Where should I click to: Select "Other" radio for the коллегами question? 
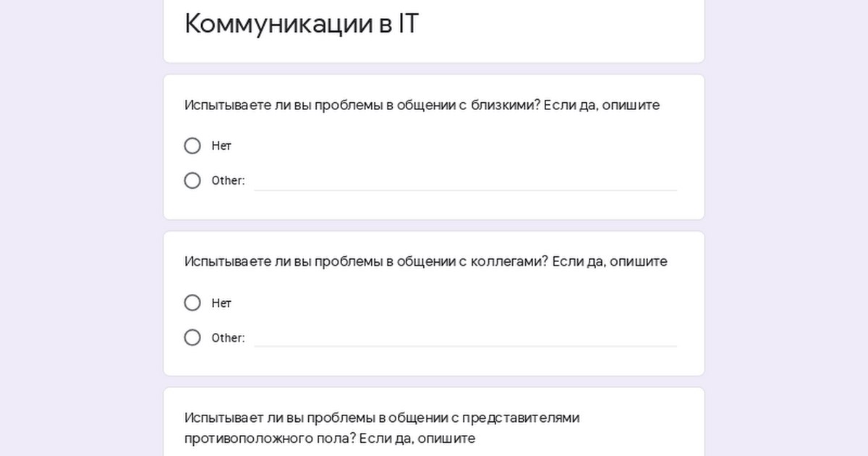(192, 337)
